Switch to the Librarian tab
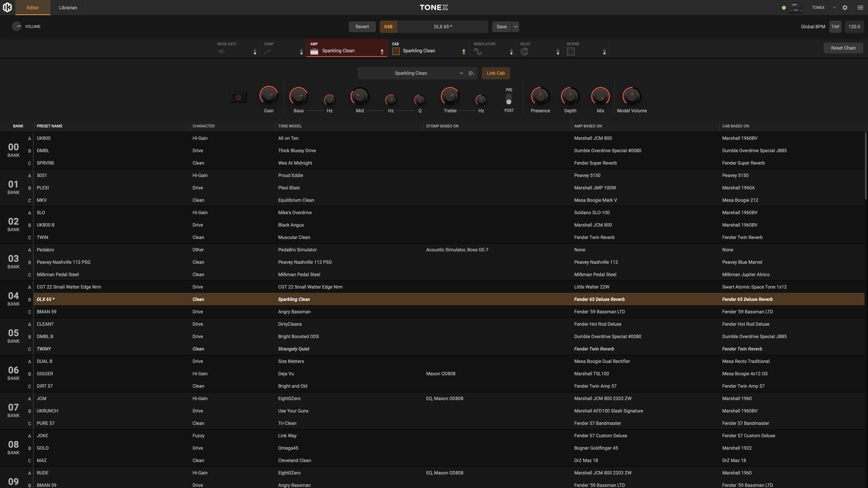The image size is (868, 488). [68, 7]
